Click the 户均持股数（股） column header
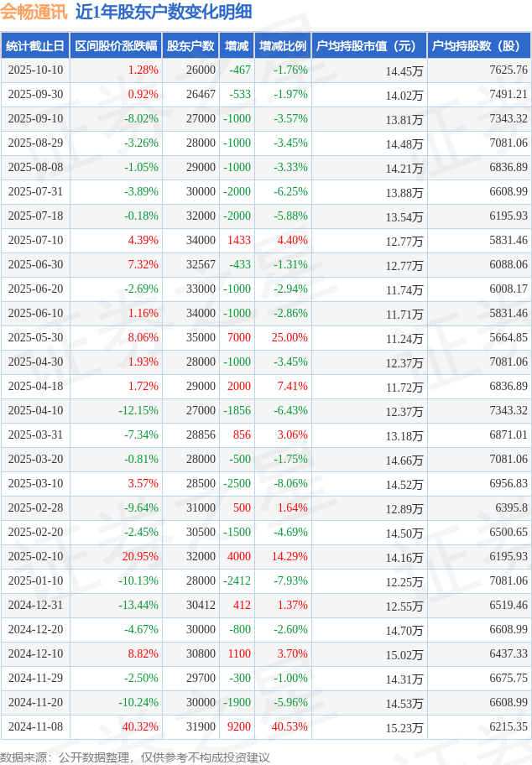The height and width of the screenshot is (765, 532). click(x=479, y=46)
